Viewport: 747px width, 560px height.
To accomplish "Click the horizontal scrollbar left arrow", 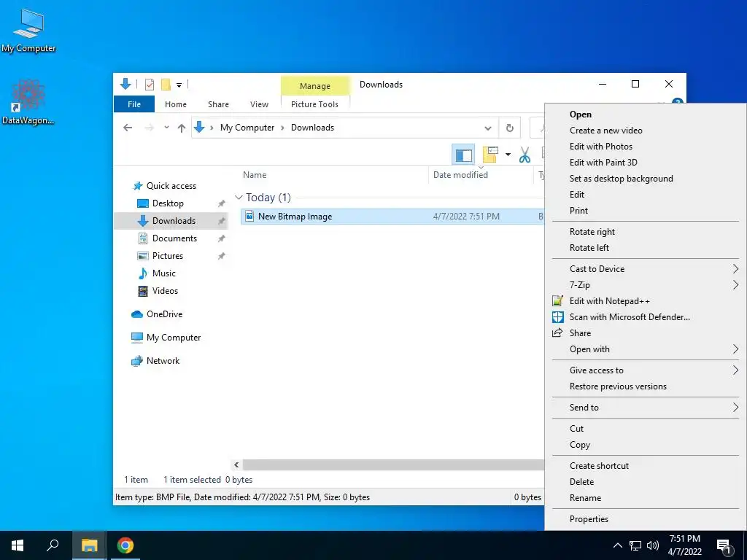I will coord(236,464).
